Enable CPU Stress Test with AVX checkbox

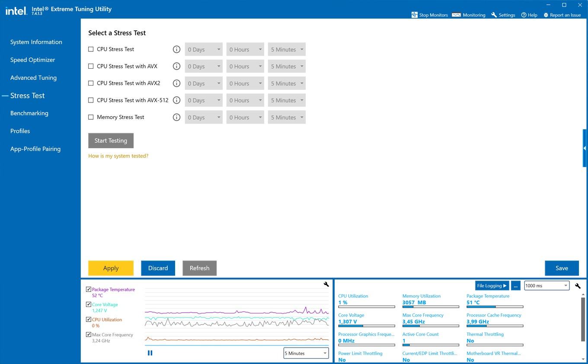coord(91,66)
